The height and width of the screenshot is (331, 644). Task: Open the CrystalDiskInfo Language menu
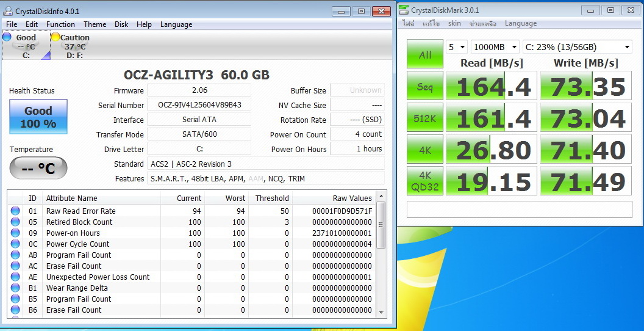click(x=176, y=24)
